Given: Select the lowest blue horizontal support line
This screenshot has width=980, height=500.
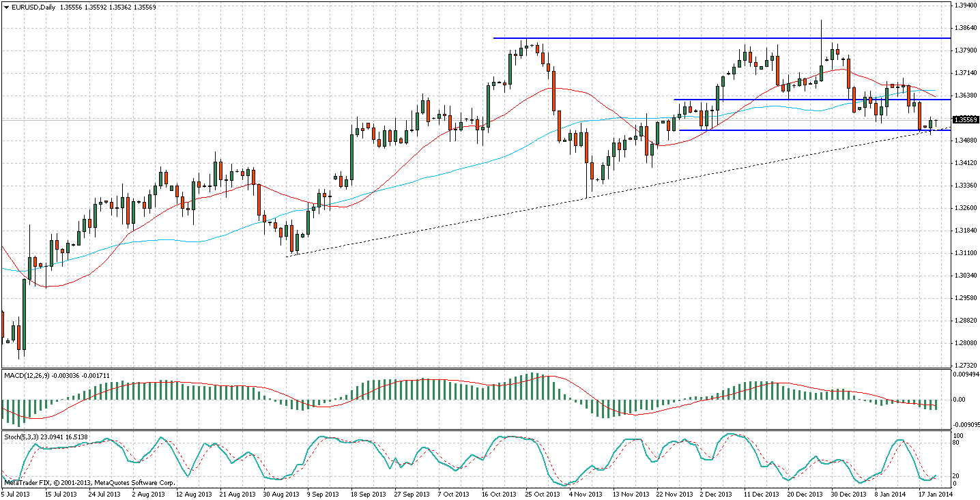Looking at the screenshot, I should click(785, 130).
